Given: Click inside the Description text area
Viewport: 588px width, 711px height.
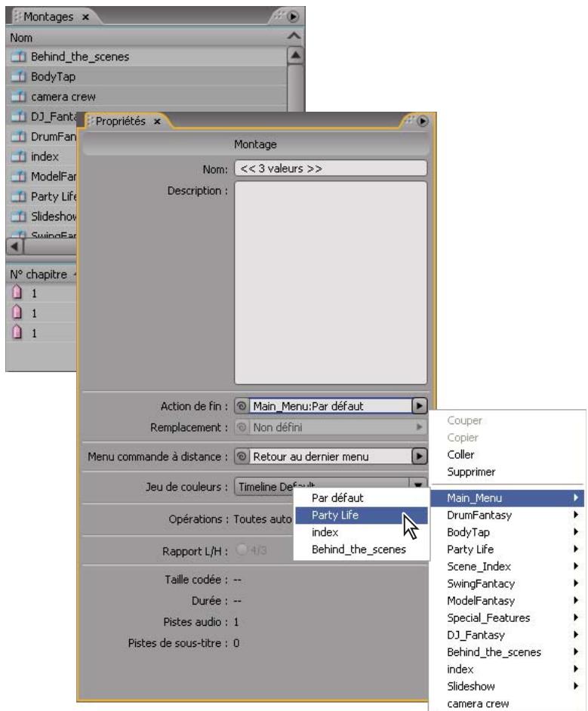Looking at the screenshot, I should click(x=331, y=282).
